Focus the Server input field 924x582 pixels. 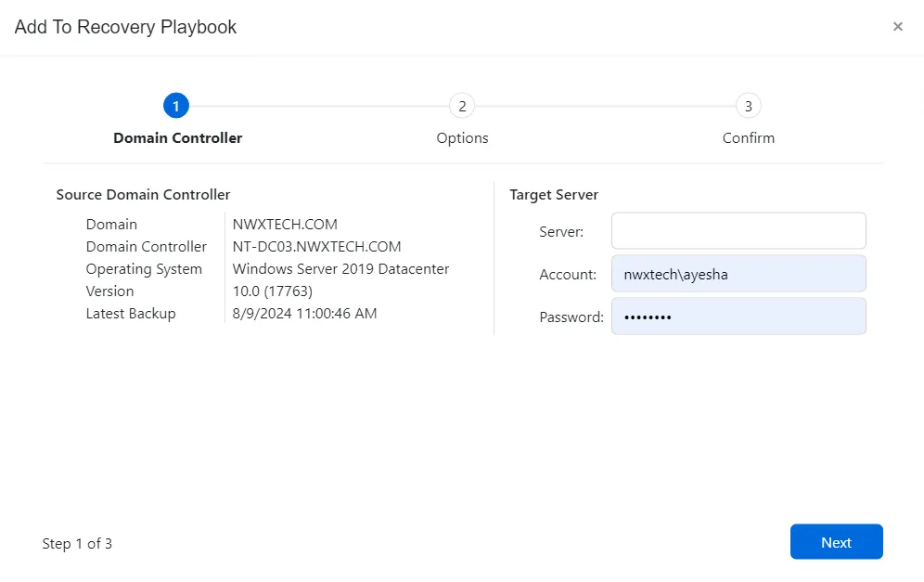pos(738,230)
